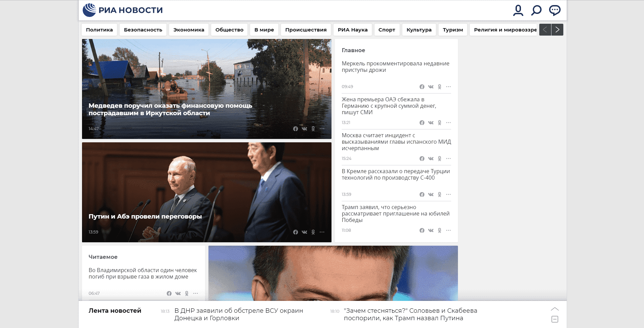The image size is (644, 328).
Task: Open the Экономика category
Action: 189,30
